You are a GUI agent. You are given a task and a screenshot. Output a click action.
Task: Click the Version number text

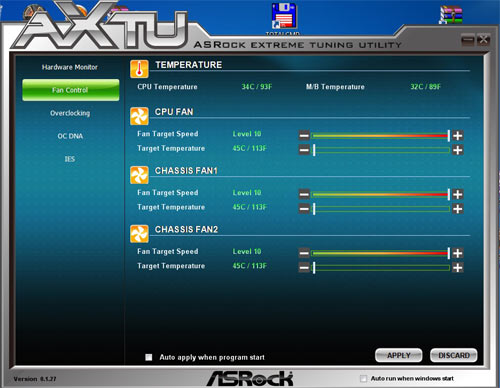click(35, 379)
